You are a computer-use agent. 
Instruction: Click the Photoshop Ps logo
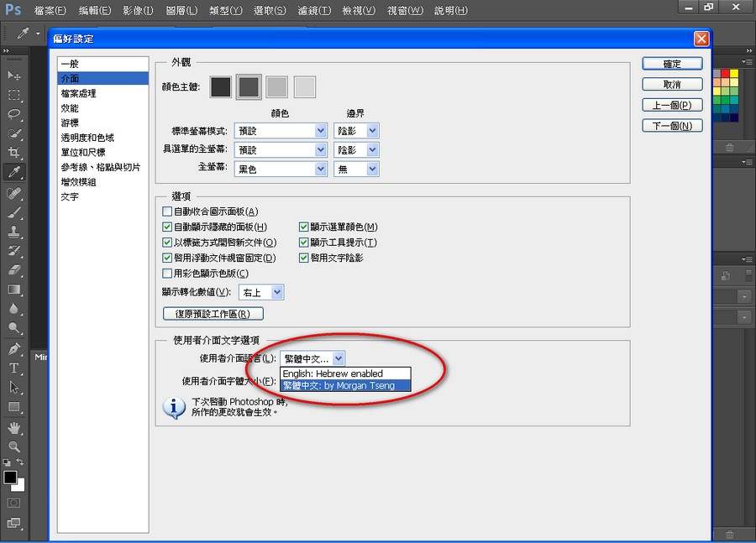click(x=13, y=9)
